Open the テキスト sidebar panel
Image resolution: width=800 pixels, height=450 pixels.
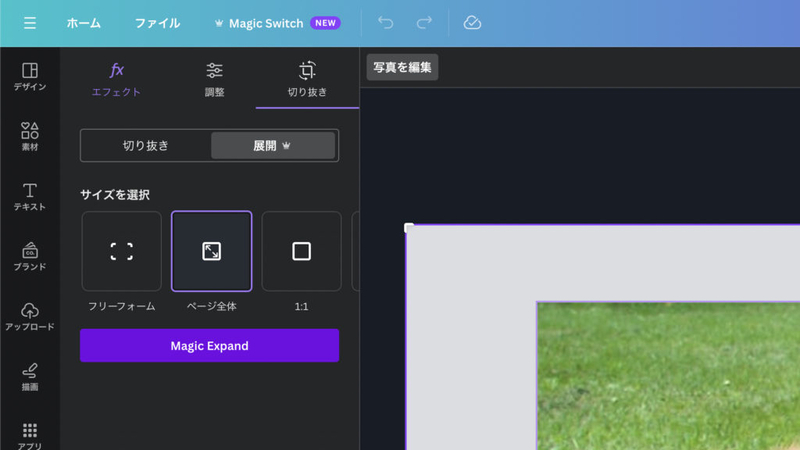click(30, 196)
